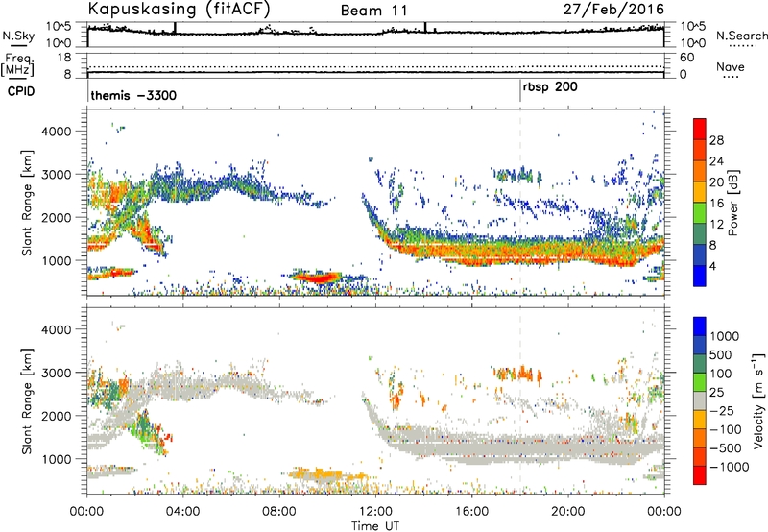Screen dimensions: 768x532
Task: Click the 16:00 time tick label
Action: (x=471, y=512)
